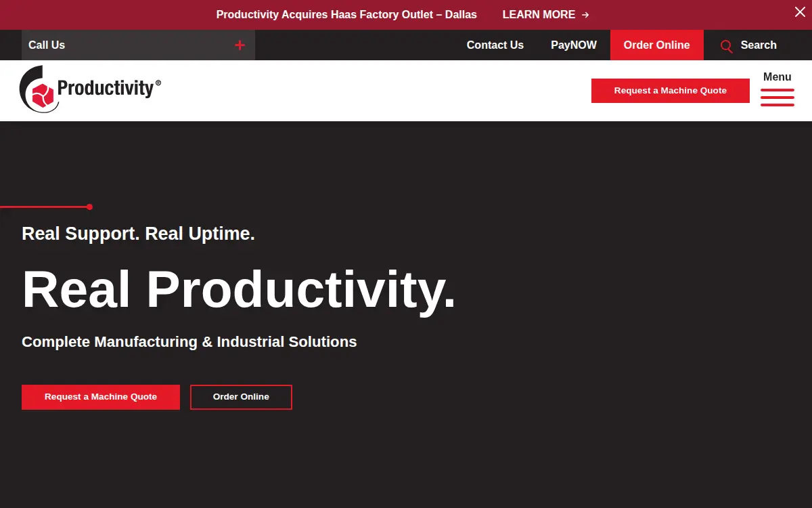The image size is (812, 508).
Task: Click the hero Request a Machine Quote button
Action: click(x=101, y=397)
